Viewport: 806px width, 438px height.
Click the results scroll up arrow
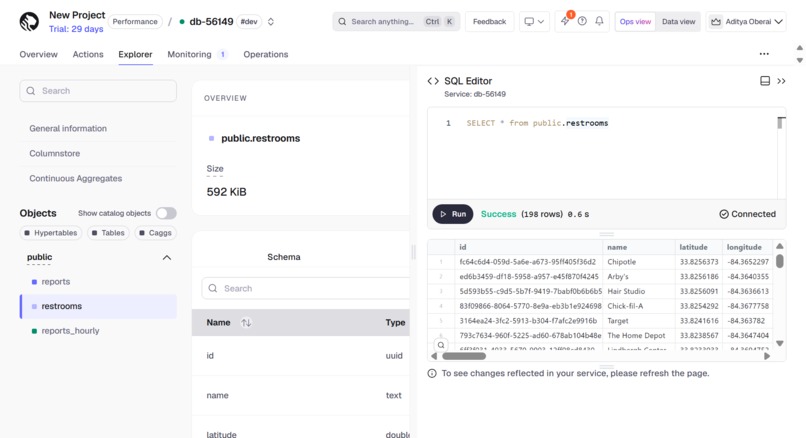point(780,246)
